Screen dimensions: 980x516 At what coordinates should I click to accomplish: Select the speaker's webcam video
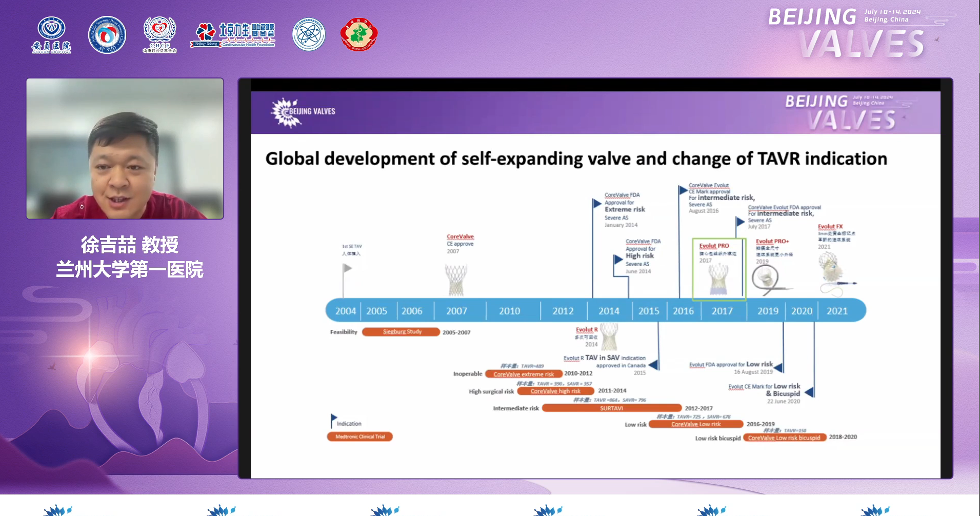click(x=125, y=149)
